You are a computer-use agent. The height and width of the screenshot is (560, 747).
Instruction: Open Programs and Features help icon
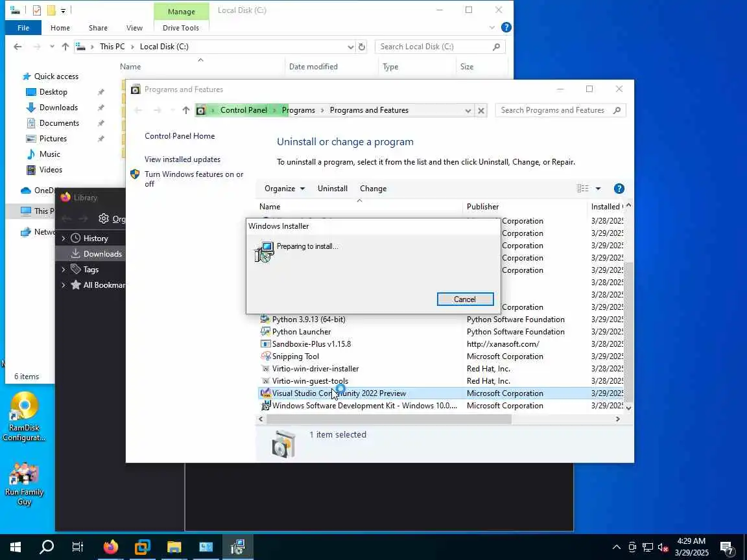(619, 189)
